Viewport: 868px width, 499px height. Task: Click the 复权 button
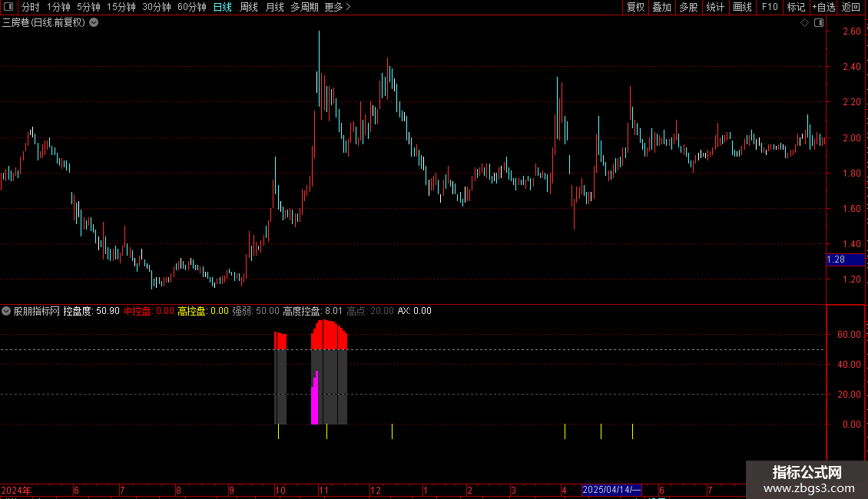click(635, 7)
